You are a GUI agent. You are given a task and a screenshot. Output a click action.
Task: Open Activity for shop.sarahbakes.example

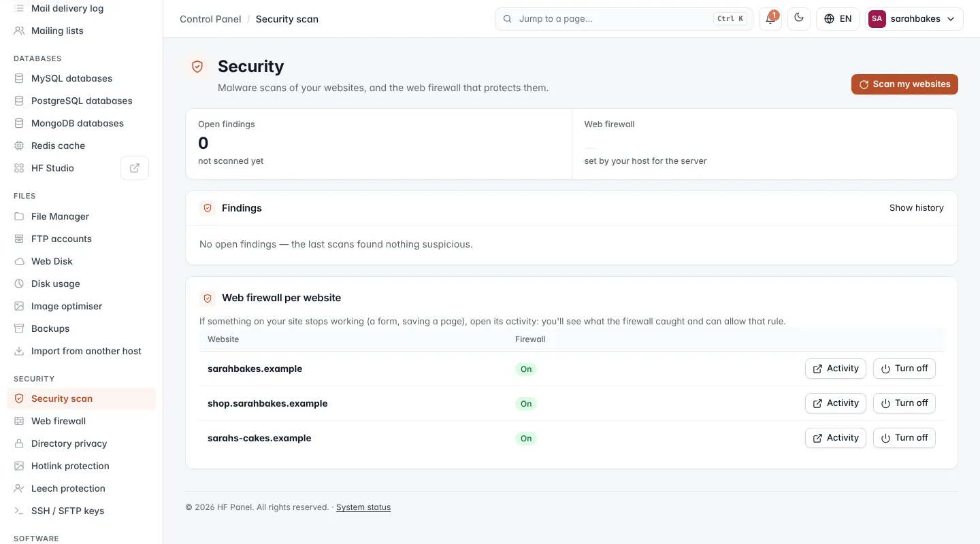click(x=836, y=403)
